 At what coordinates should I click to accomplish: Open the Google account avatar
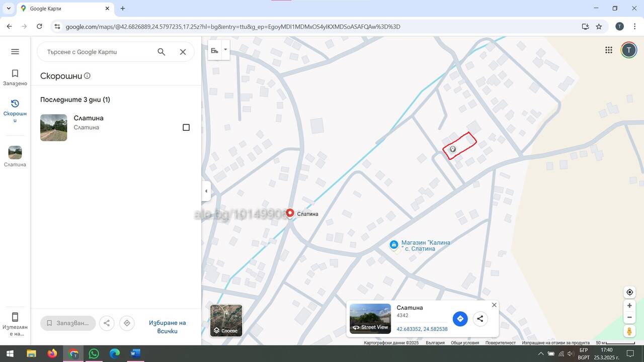tap(628, 50)
